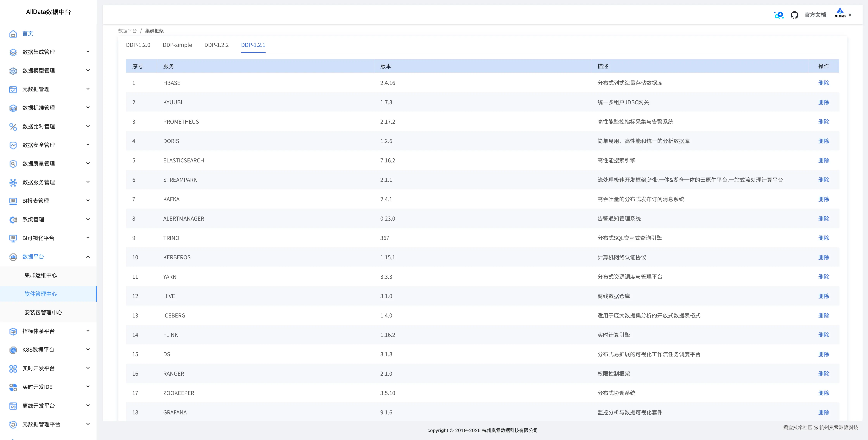The width and height of the screenshot is (868, 440).
Task: Open the AllData user avatar dropdown
Action: tap(843, 14)
